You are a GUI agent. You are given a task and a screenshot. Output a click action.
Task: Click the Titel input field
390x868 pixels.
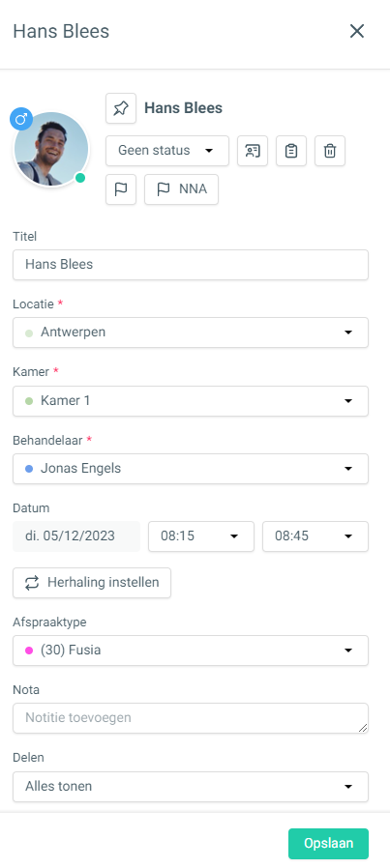point(191,265)
